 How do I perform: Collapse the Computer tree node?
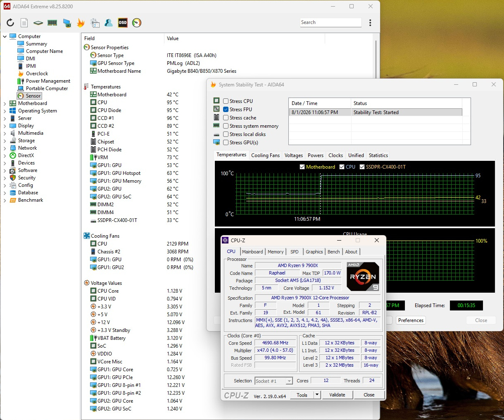click(x=5, y=36)
